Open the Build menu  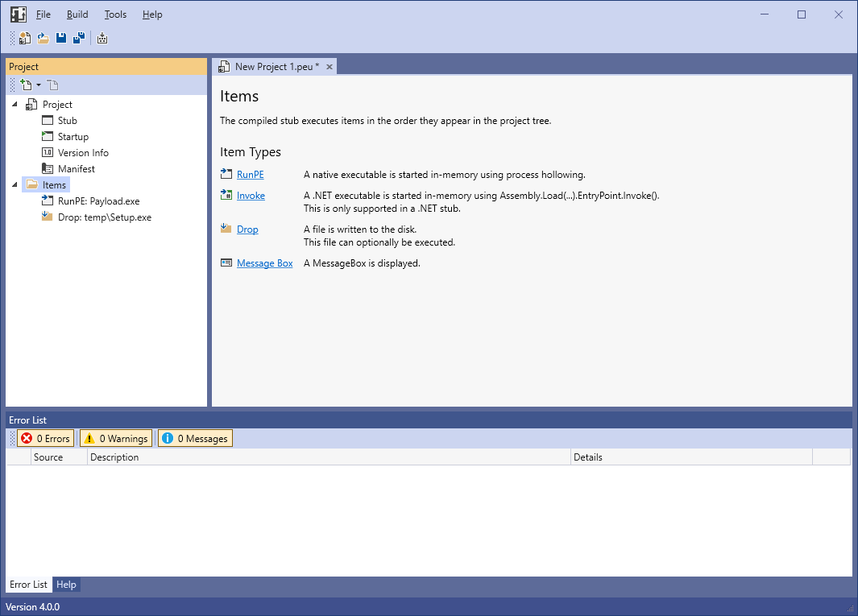(x=77, y=14)
